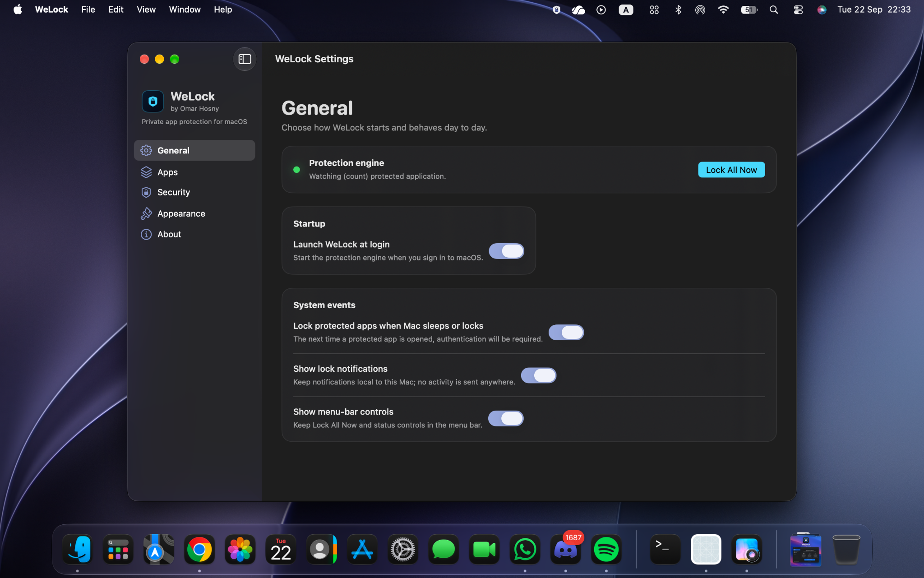Viewport: 924px width, 578px height.
Task: Click the date and time in menu bar
Action: click(x=874, y=9)
